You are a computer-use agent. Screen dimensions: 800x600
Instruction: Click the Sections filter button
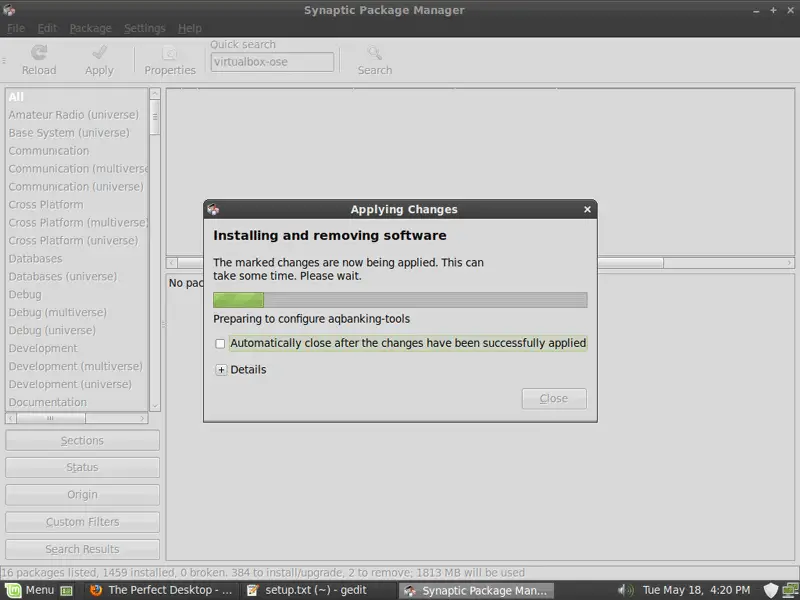82,440
